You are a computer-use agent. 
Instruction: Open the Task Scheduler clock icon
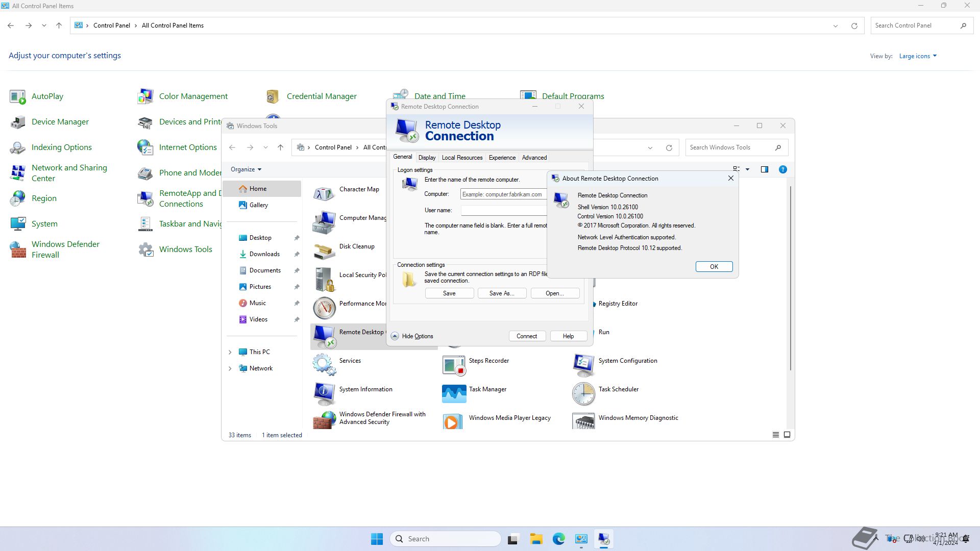click(x=583, y=393)
